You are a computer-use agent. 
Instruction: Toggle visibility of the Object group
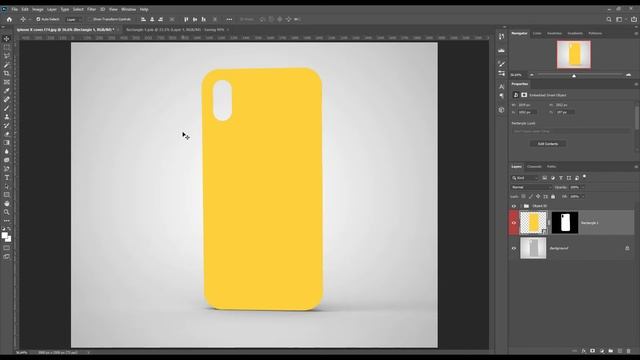(x=514, y=206)
